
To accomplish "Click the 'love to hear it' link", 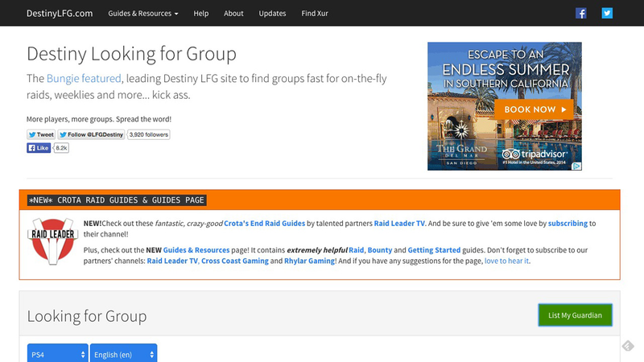I will [507, 261].
